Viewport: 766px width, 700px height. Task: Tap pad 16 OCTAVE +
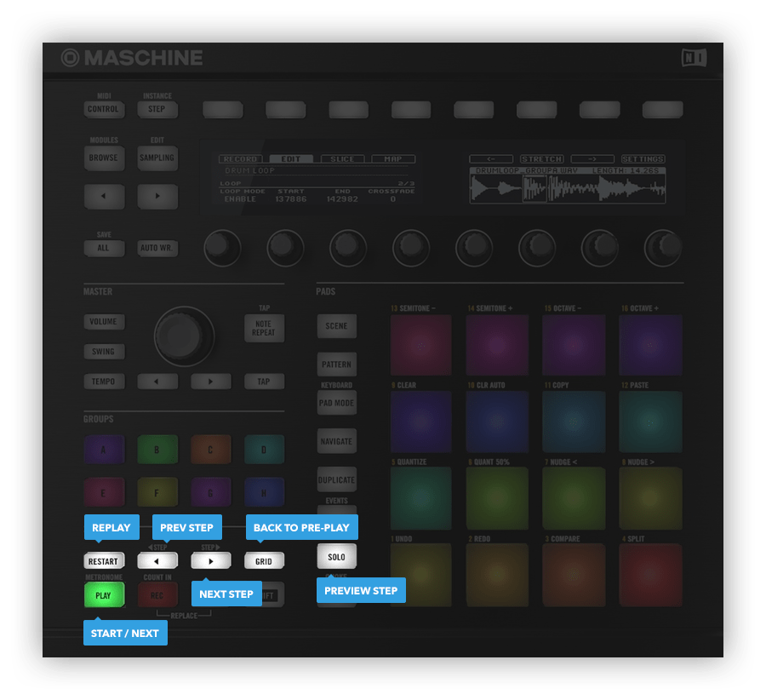650,345
